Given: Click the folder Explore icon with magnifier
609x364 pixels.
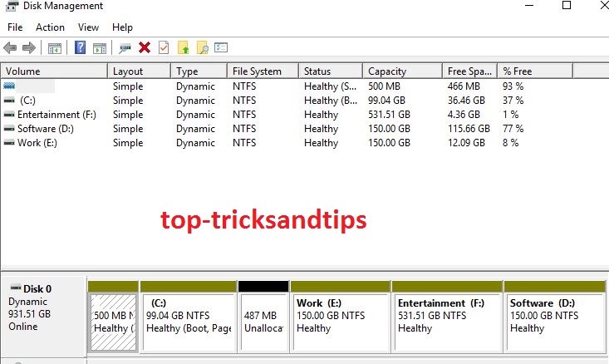Looking at the screenshot, I should 203,47.
